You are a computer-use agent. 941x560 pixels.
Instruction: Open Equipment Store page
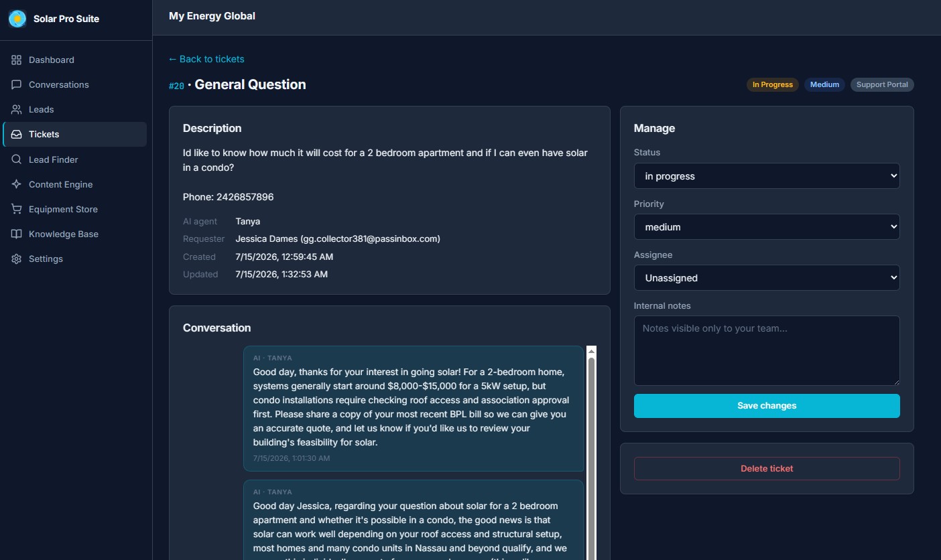(75, 209)
